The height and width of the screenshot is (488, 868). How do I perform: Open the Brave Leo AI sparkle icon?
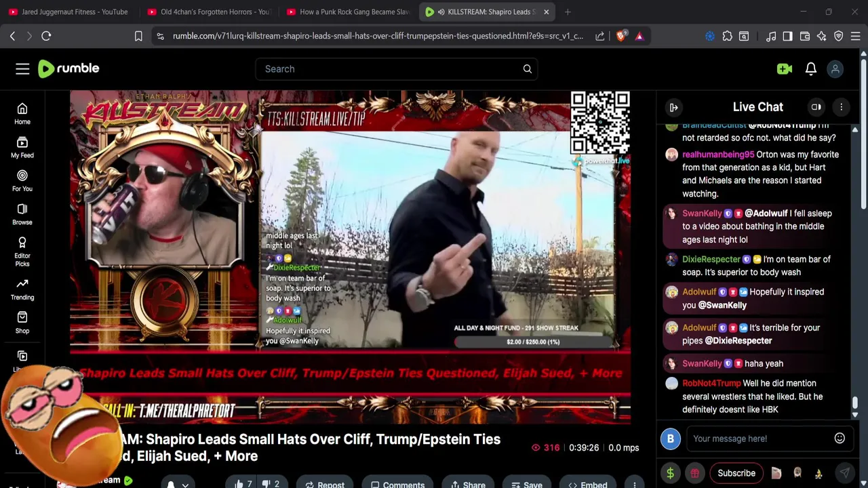point(822,36)
